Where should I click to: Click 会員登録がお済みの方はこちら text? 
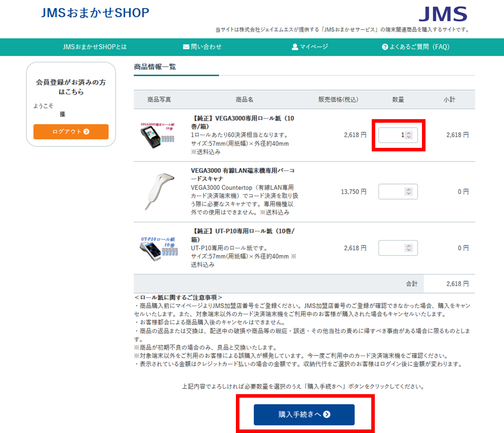71,87
